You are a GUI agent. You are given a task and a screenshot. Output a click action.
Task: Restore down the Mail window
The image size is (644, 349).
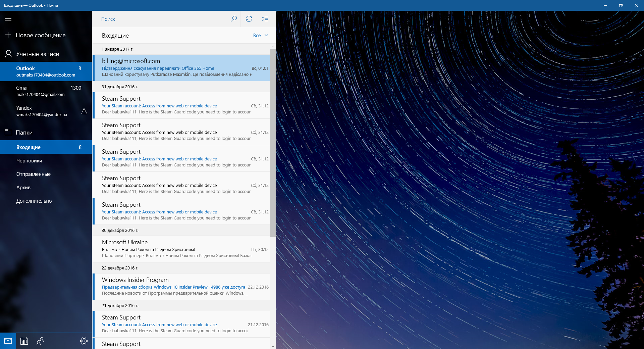(x=621, y=5)
